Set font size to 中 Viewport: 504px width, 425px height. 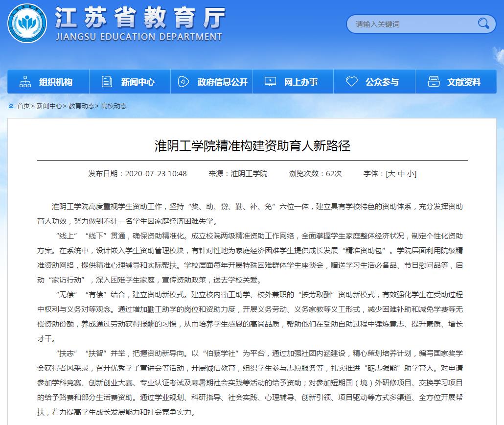tap(401, 174)
